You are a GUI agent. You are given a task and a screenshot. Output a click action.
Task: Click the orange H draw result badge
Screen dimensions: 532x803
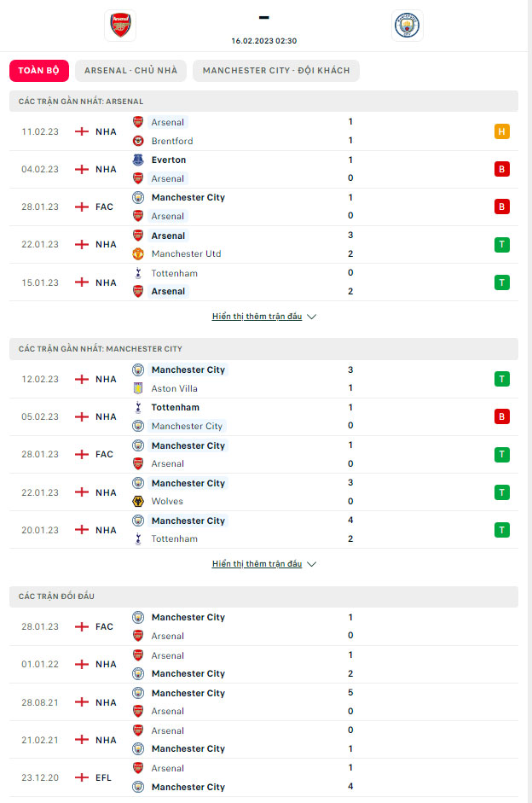point(502,131)
